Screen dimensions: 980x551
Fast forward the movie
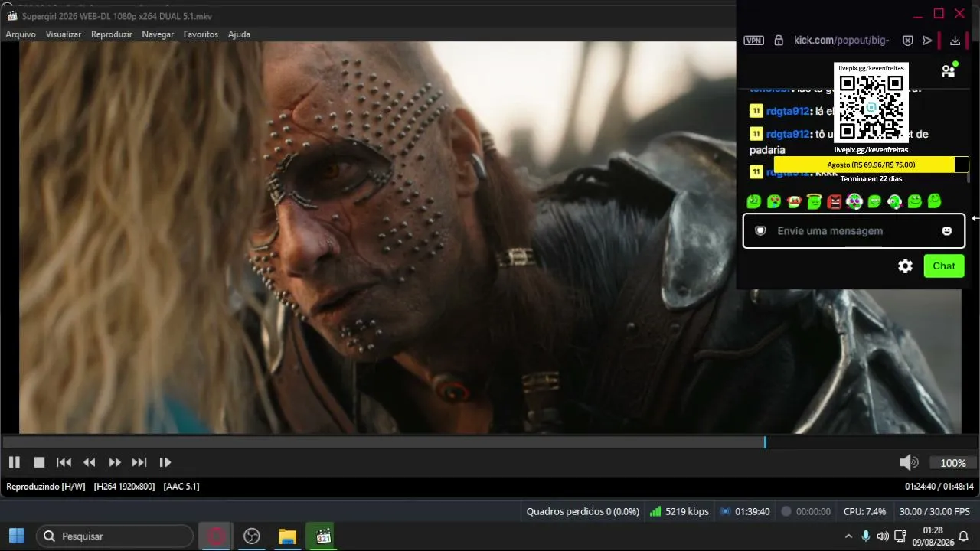click(x=115, y=462)
